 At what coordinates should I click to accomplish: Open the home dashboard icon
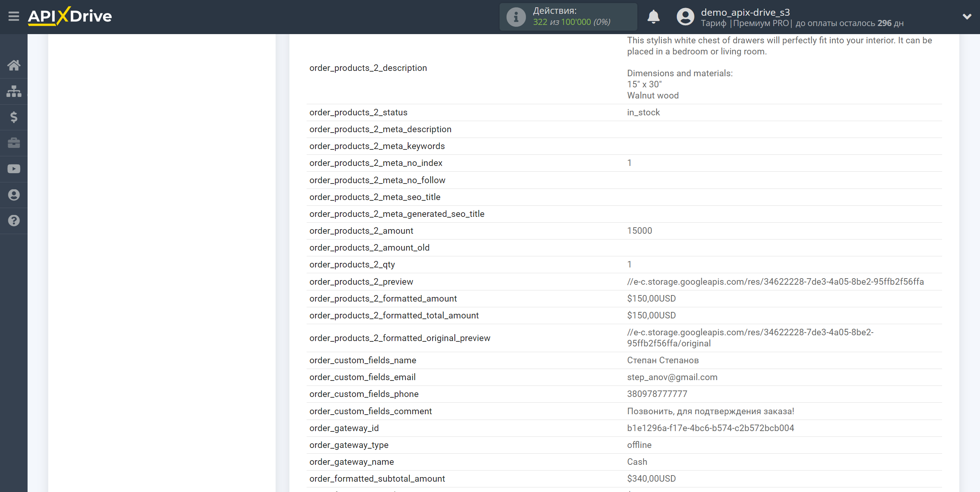[14, 65]
